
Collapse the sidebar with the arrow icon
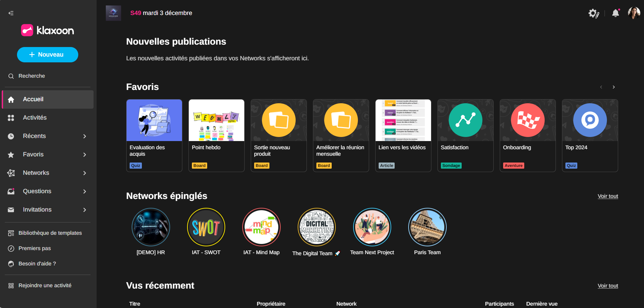11,13
